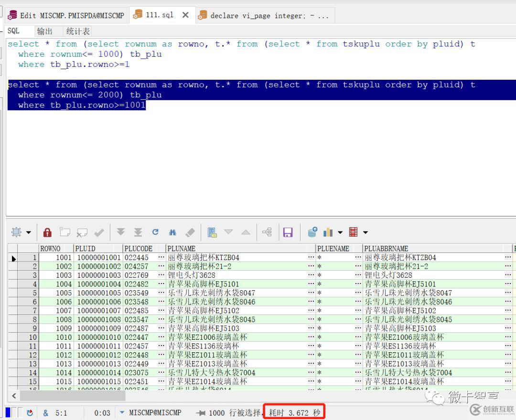Switch to the 输出 tab
Image resolution: width=516 pixels, height=420 pixels.
[45, 31]
